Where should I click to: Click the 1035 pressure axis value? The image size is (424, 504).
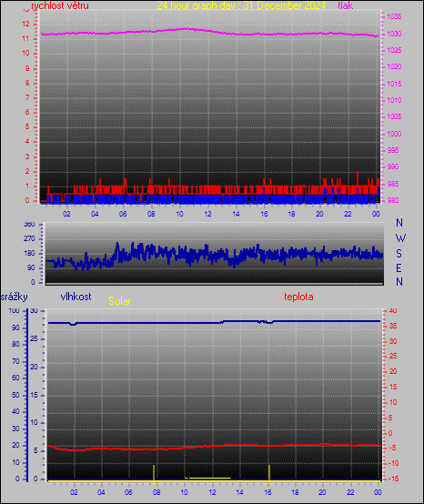(x=394, y=16)
